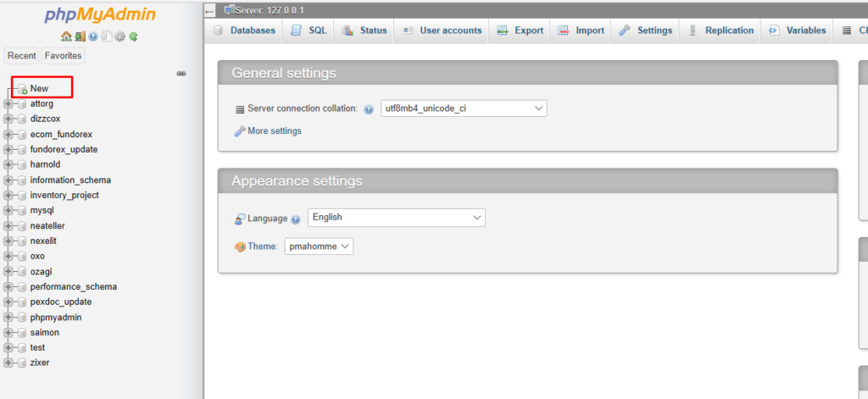Expand the mysql database plus toggle
Screen dimensions: 868x399
point(8,211)
